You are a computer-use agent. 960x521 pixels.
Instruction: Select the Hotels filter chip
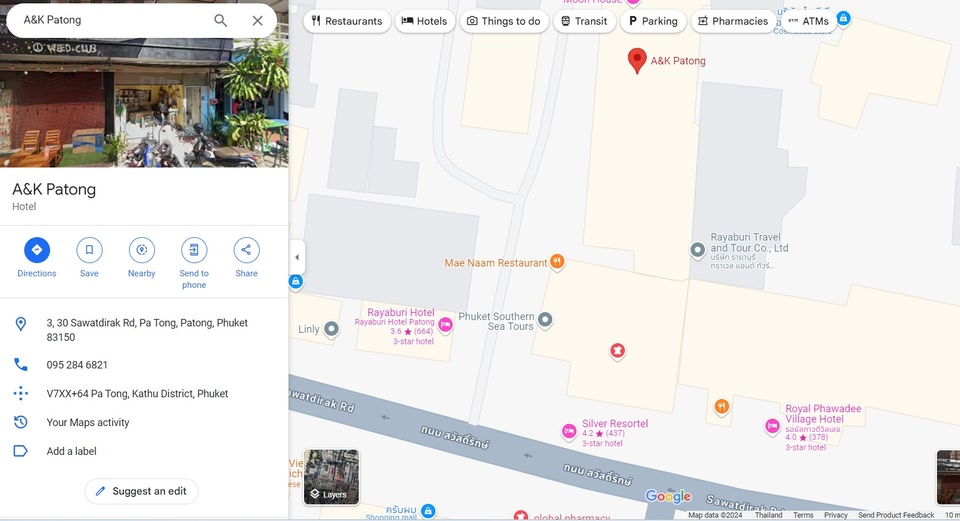[x=424, y=21]
